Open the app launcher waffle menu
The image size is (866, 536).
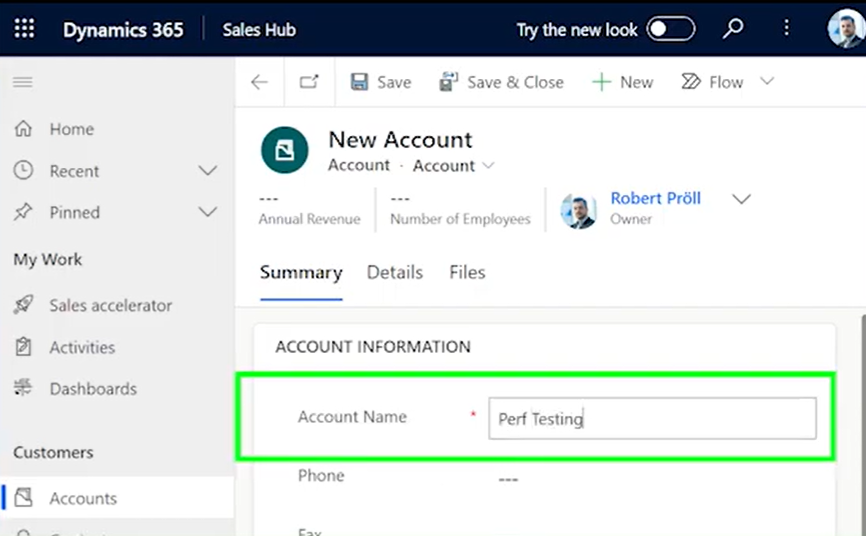(24, 29)
